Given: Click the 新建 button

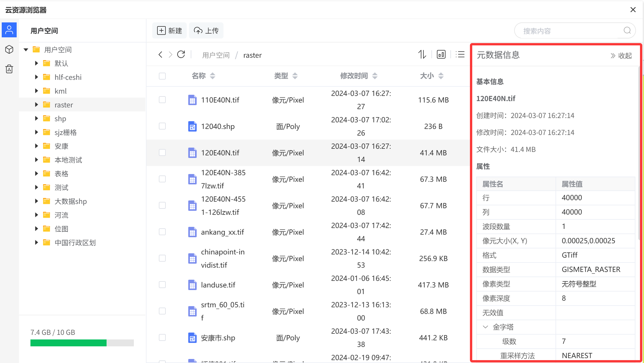Looking at the screenshot, I should click(169, 30).
